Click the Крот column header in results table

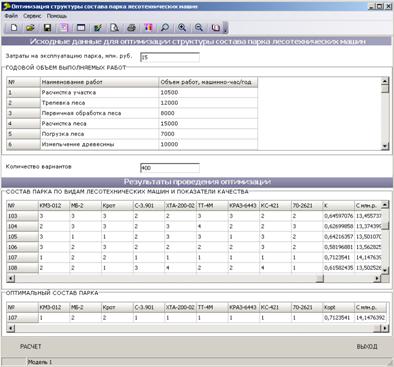point(117,205)
